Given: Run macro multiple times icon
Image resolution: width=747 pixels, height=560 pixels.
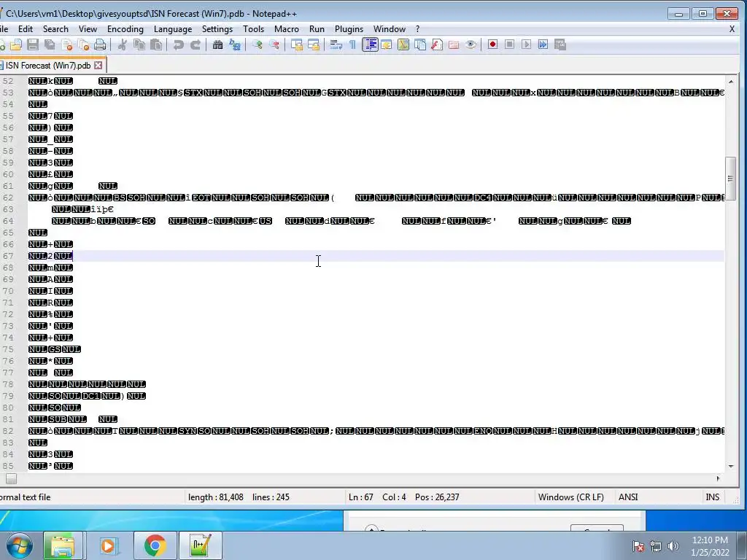Looking at the screenshot, I should 543,44.
